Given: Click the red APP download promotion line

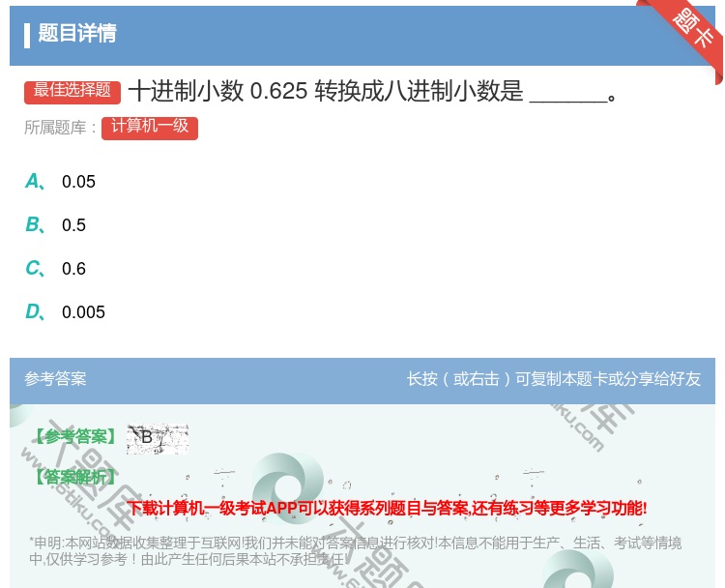Looking at the screenshot, I should click(387, 508).
